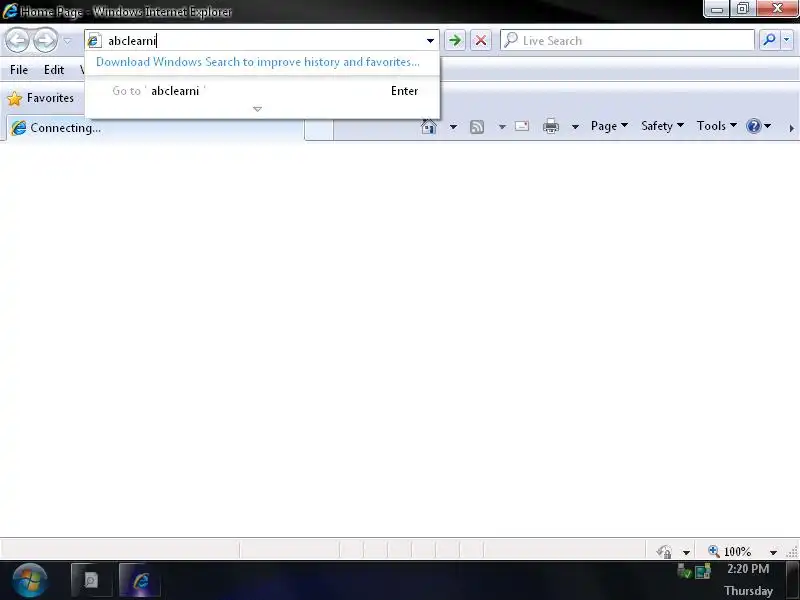The height and width of the screenshot is (600, 800).
Task: Expand the address bar history dropdown
Action: pyautogui.click(x=430, y=41)
